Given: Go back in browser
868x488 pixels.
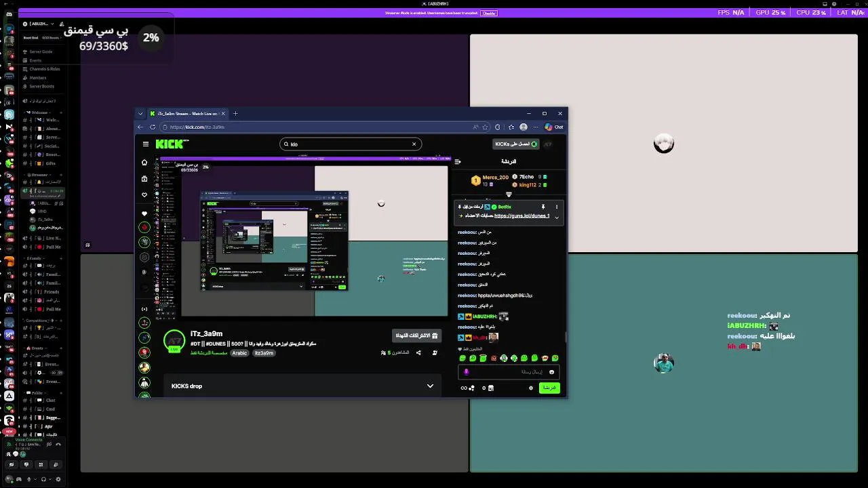Looking at the screenshot, I should [x=140, y=127].
